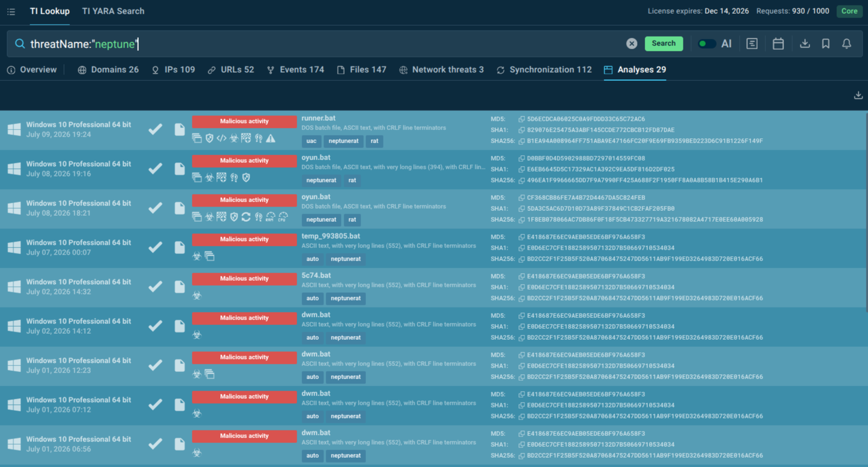Select the Analyses 29 tab
Screen dimensions: 868x467
pos(635,70)
